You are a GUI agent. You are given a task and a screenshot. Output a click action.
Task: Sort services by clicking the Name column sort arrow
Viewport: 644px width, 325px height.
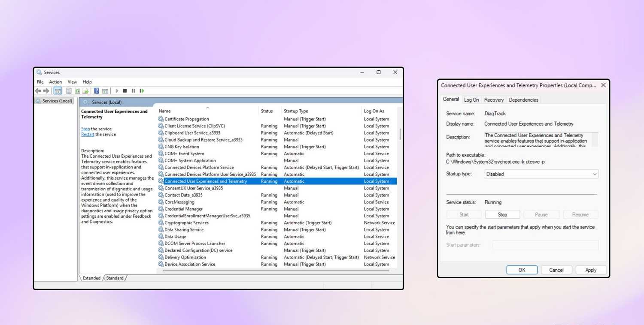coord(208,107)
